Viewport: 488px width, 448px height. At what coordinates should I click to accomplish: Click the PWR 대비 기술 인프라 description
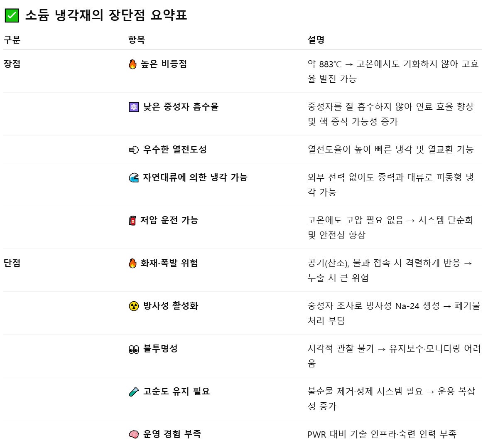click(x=382, y=435)
